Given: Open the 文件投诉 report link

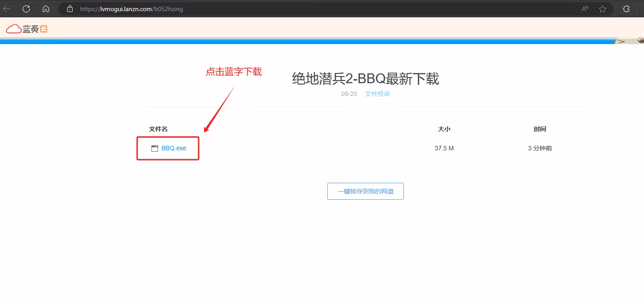Looking at the screenshot, I should pos(378,94).
